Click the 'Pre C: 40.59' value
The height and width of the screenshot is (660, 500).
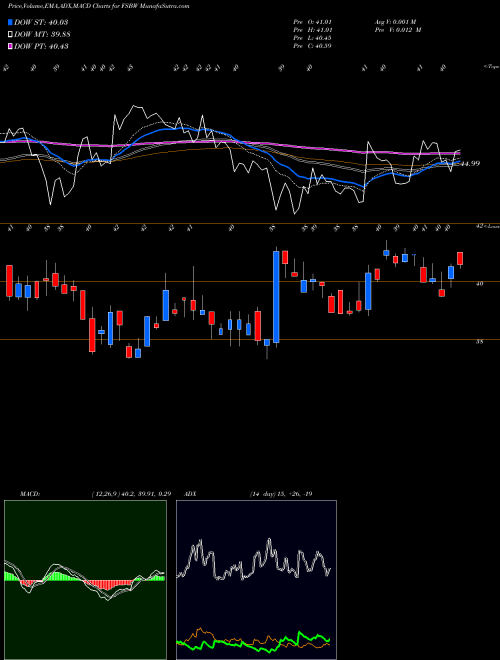click(313, 46)
